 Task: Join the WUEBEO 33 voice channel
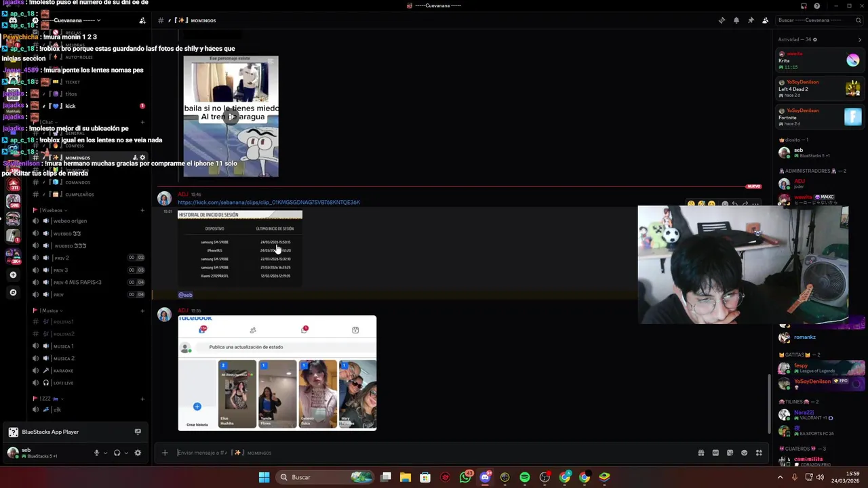point(88,233)
